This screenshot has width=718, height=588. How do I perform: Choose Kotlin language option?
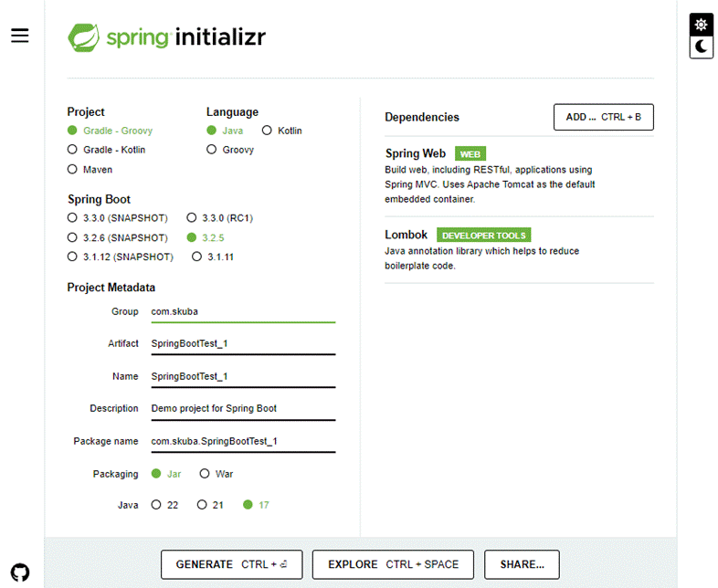point(281,131)
